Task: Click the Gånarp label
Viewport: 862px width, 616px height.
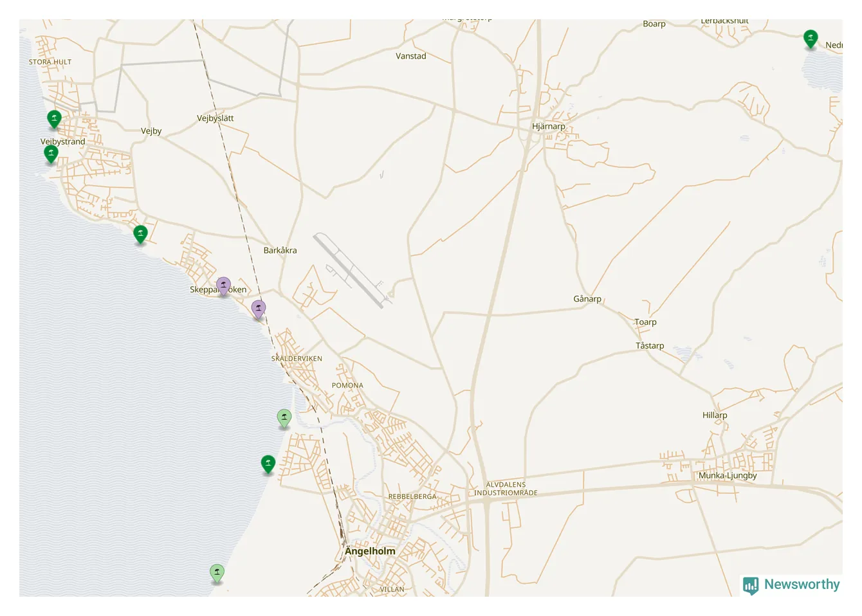Action: (587, 299)
